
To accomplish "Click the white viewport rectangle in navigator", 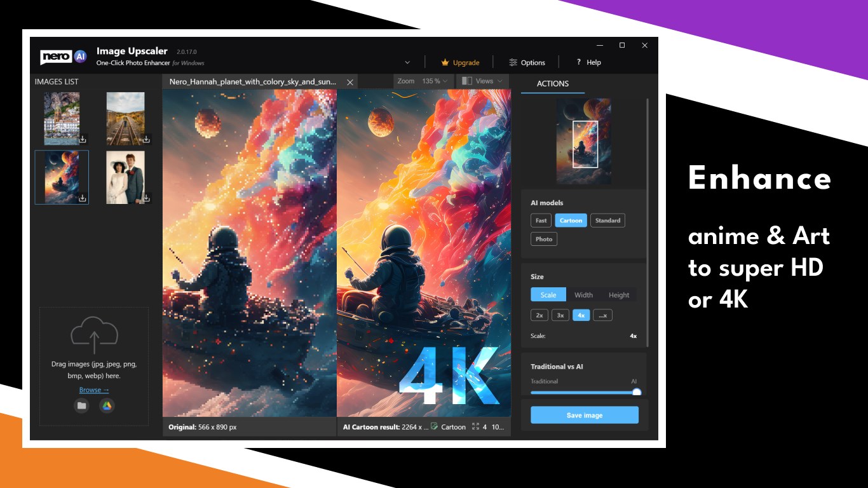I will point(585,144).
